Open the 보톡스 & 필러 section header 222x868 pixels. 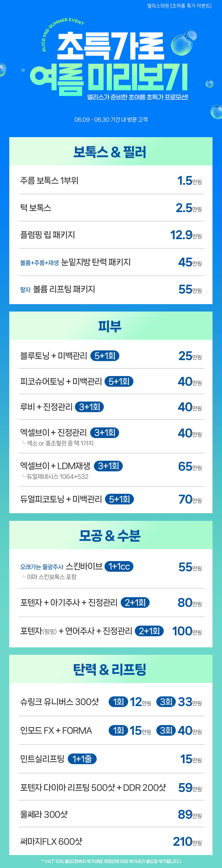111,151
